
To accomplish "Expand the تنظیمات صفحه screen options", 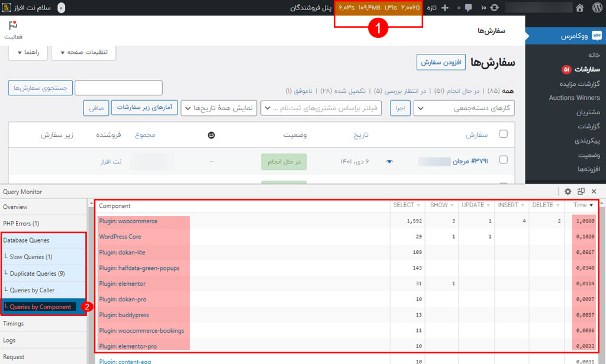I will coord(84,52).
